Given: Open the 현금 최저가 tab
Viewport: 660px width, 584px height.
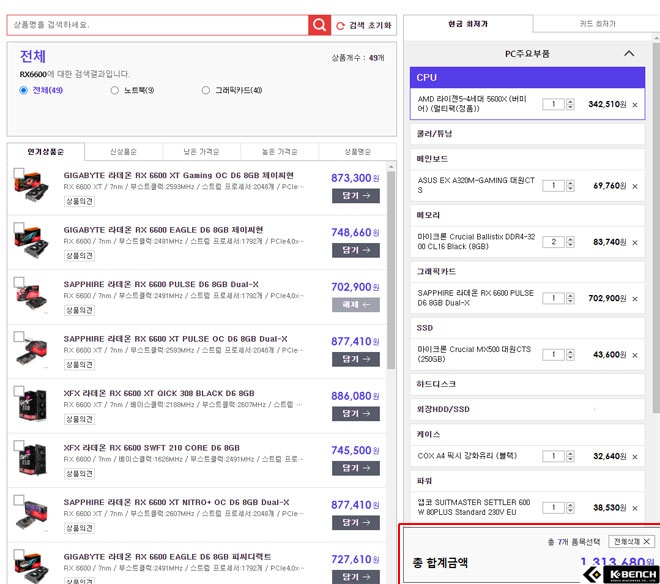Looking at the screenshot, I should 468,24.
